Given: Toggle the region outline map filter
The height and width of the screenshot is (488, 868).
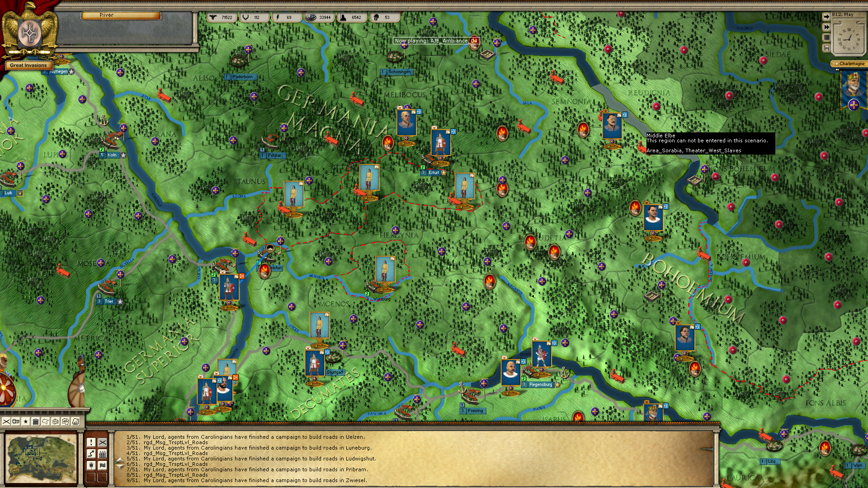Looking at the screenshot, I should pyautogui.click(x=46, y=422).
